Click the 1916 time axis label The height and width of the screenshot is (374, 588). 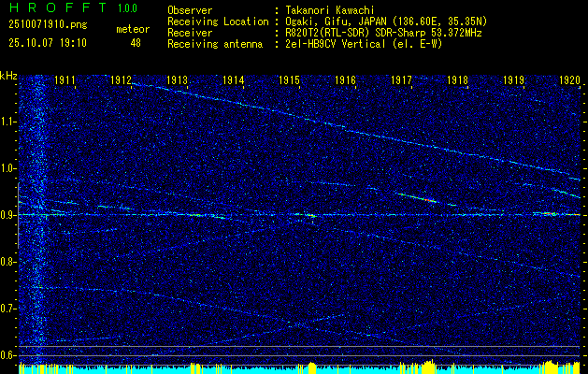pos(345,79)
